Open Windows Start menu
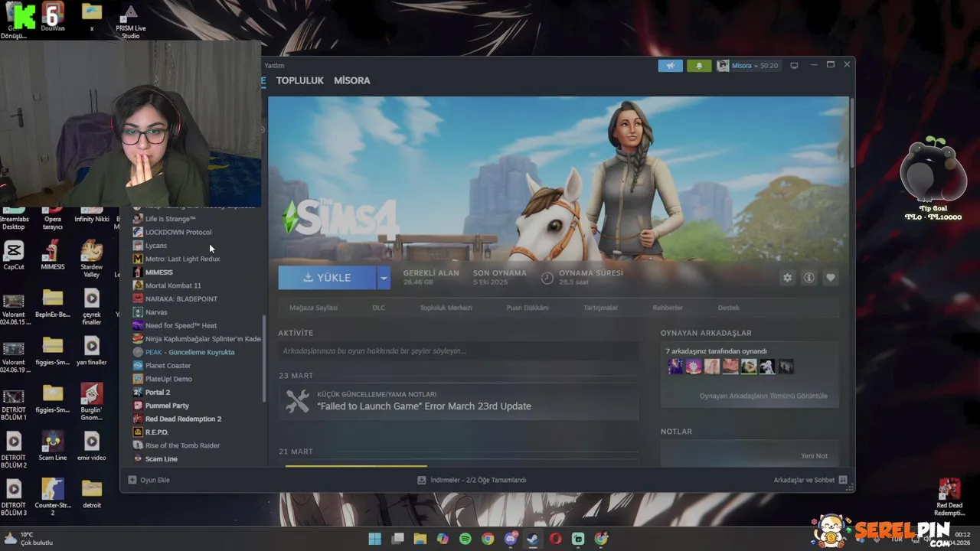980x551 pixels. click(x=374, y=539)
